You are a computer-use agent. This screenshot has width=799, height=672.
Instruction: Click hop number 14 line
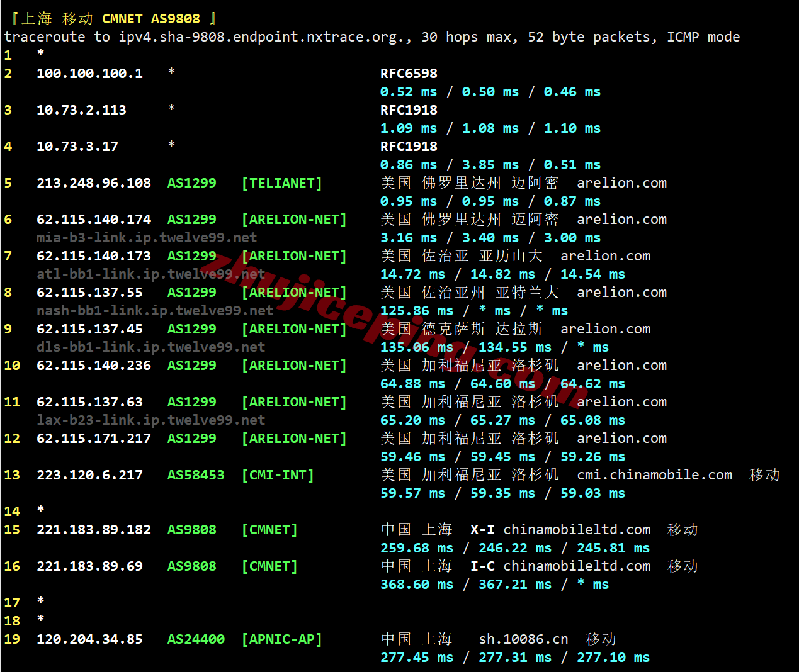24,511
